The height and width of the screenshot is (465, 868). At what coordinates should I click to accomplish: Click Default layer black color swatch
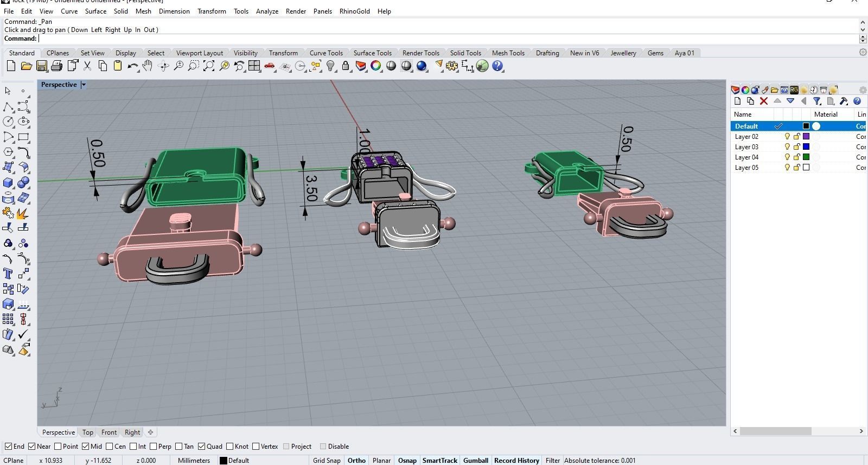click(x=806, y=126)
